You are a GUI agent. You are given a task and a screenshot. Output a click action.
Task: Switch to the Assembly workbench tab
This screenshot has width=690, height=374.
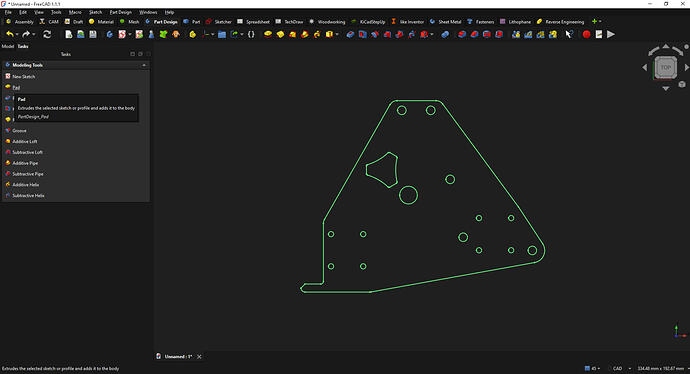tap(19, 22)
